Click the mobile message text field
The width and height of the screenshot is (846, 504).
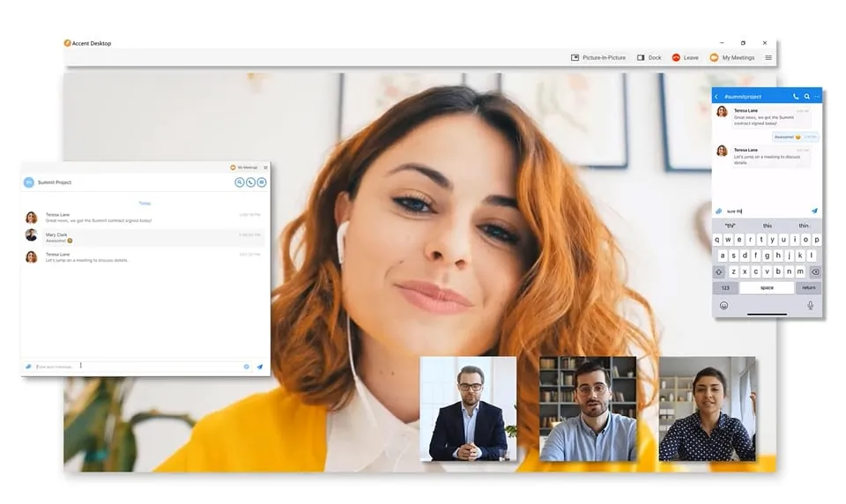click(x=766, y=211)
